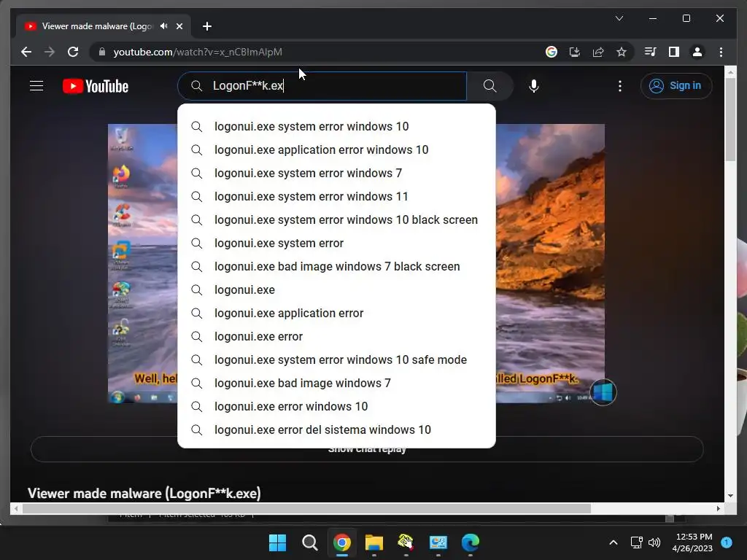747x560 pixels.
Task: Click the YouTube search magnifier button
Action: pos(489,86)
